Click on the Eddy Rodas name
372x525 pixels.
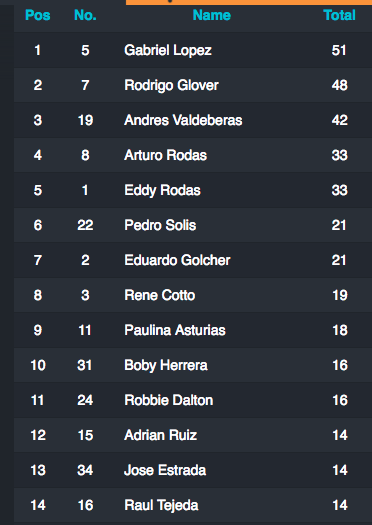(x=162, y=190)
